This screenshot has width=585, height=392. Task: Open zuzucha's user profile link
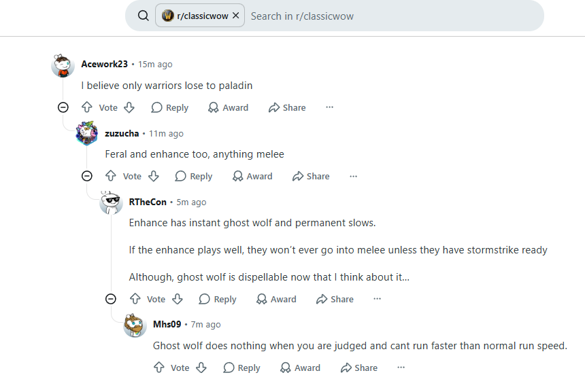122,133
